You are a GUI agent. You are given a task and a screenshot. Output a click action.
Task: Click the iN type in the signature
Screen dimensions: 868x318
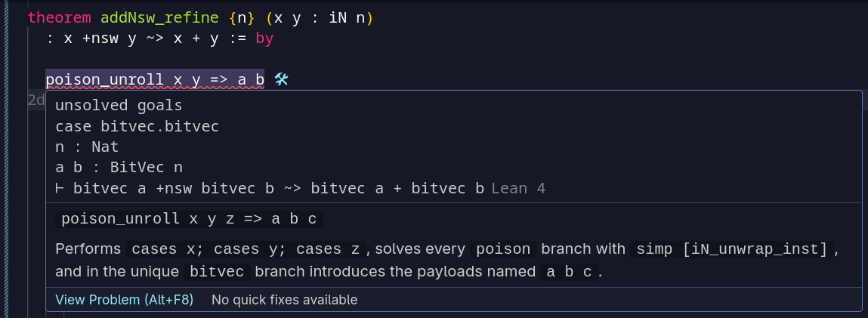click(337, 18)
